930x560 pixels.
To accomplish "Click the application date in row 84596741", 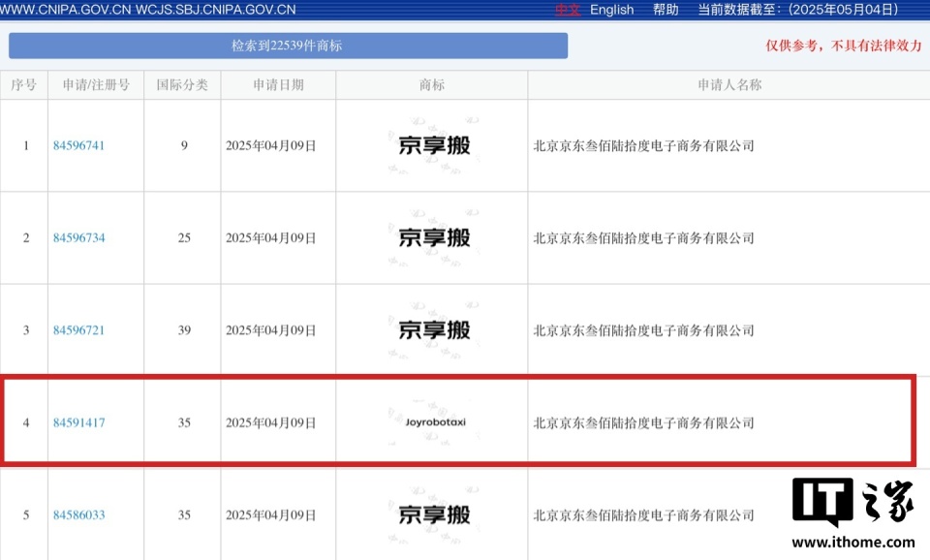I will 270,145.
